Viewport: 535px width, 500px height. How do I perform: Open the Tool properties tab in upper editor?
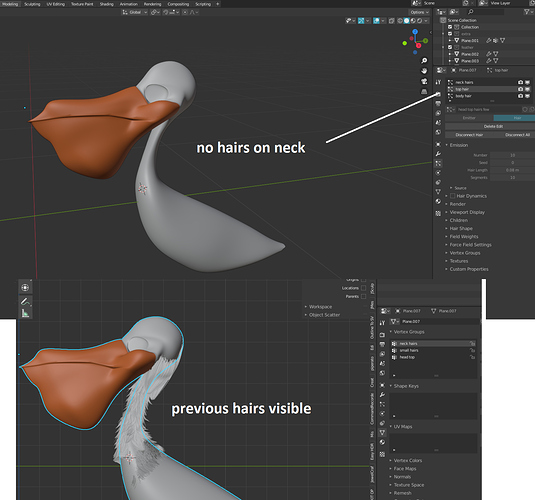pos(438,82)
